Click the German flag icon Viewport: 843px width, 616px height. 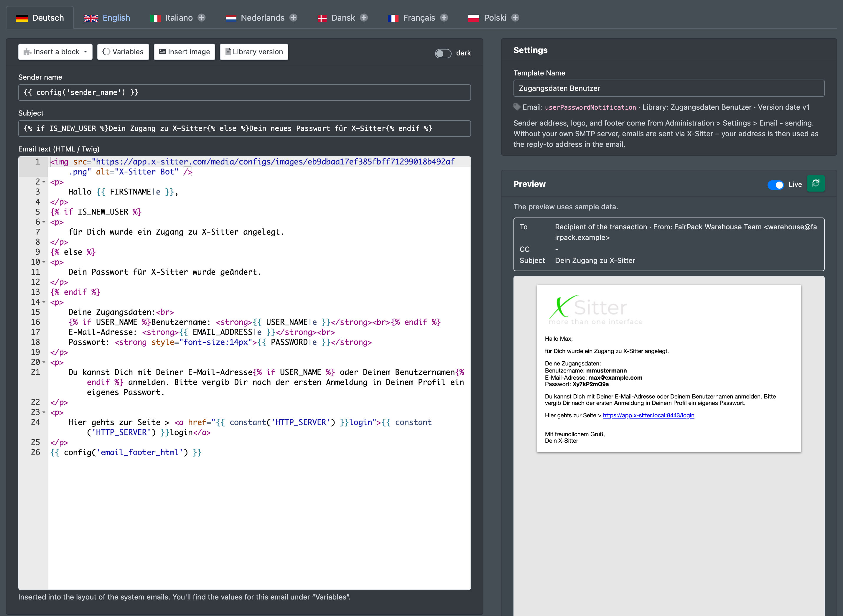pyautogui.click(x=22, y=18)
